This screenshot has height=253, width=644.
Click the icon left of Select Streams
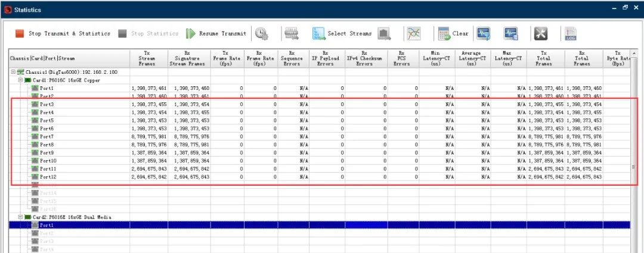pos(291,34)
